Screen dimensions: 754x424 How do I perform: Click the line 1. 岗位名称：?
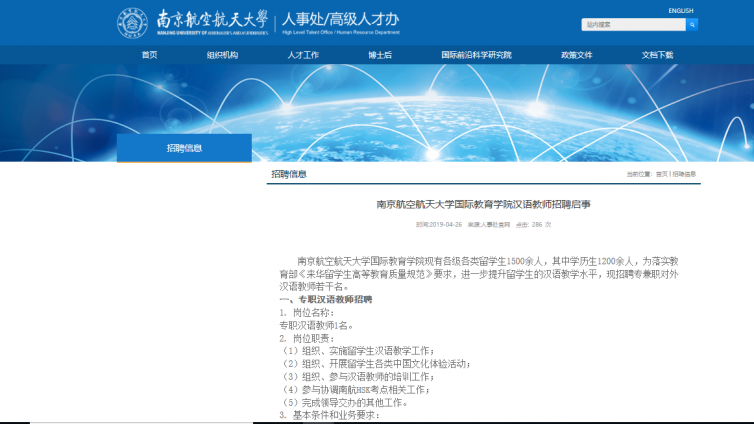(307, 312)
